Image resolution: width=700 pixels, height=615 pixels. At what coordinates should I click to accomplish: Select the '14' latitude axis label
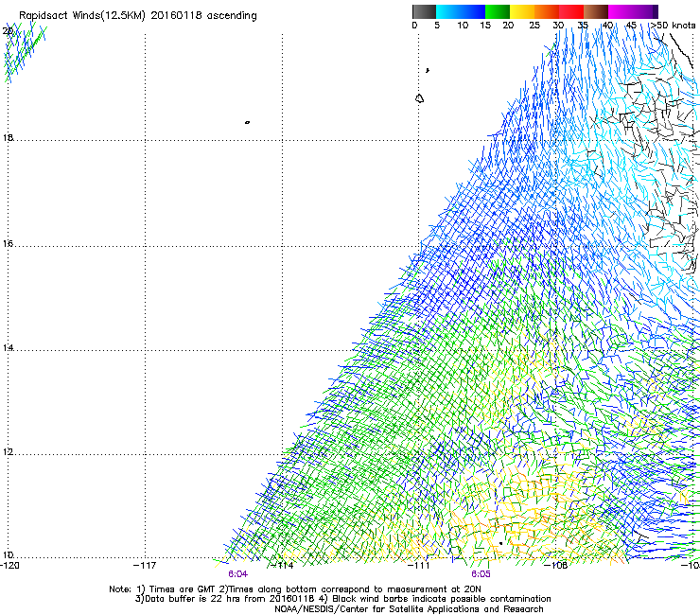8,347
